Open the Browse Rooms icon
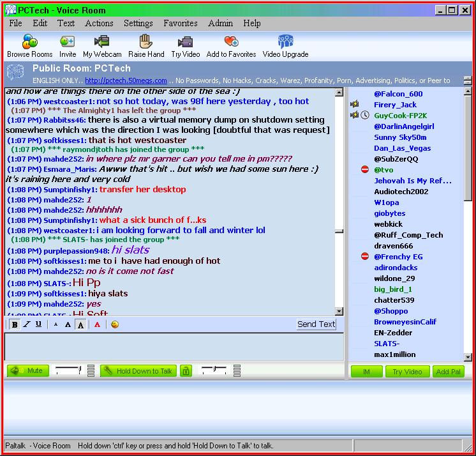Image resolution: width=476 pixels, height=456 pixels. pyautogui.click(x=30, y=42)
